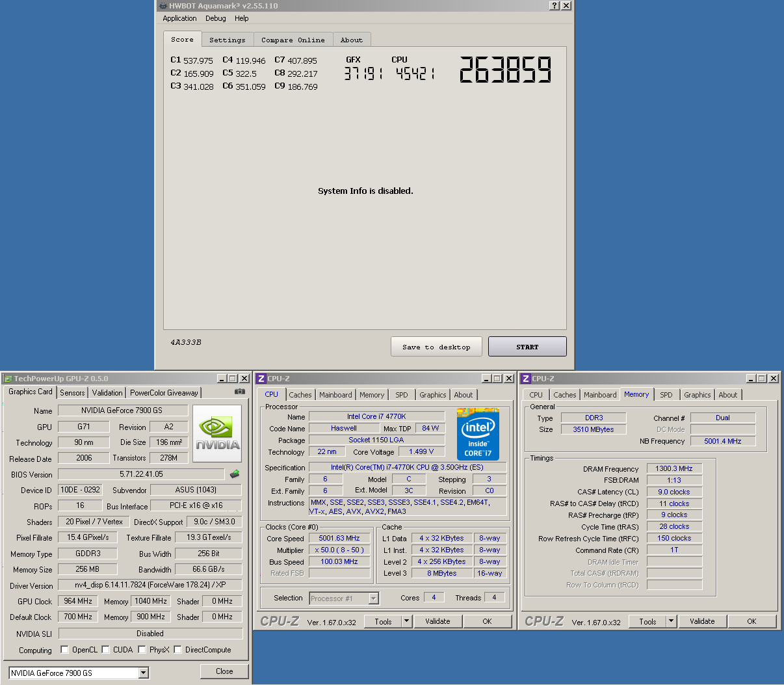The image size is (784, 685).
Task: Open the Help menu in Aquamark
Action: click(x=242, y=18)
